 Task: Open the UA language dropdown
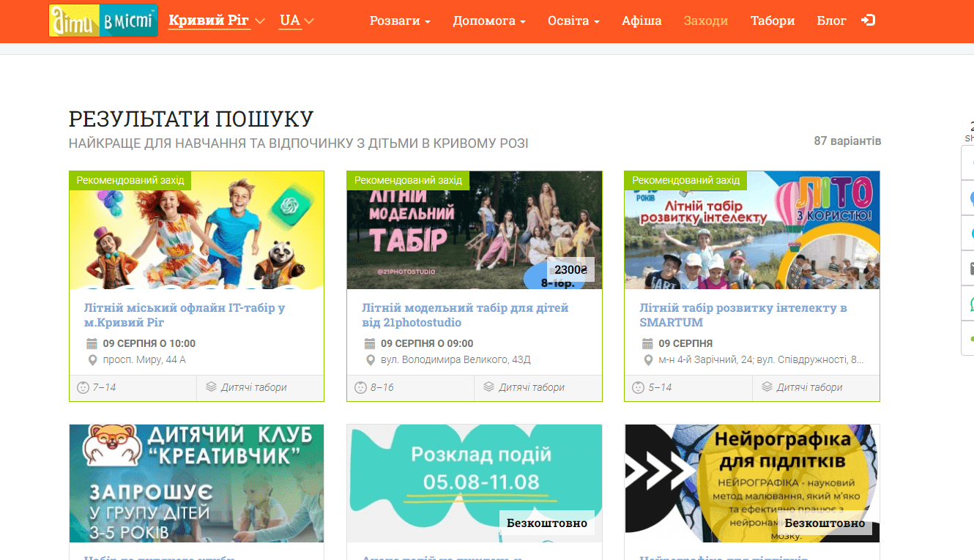297,20
